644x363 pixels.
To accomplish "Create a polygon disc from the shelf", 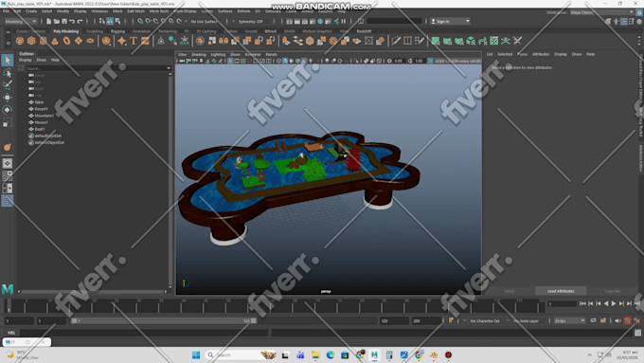I will tap(90, 41).
